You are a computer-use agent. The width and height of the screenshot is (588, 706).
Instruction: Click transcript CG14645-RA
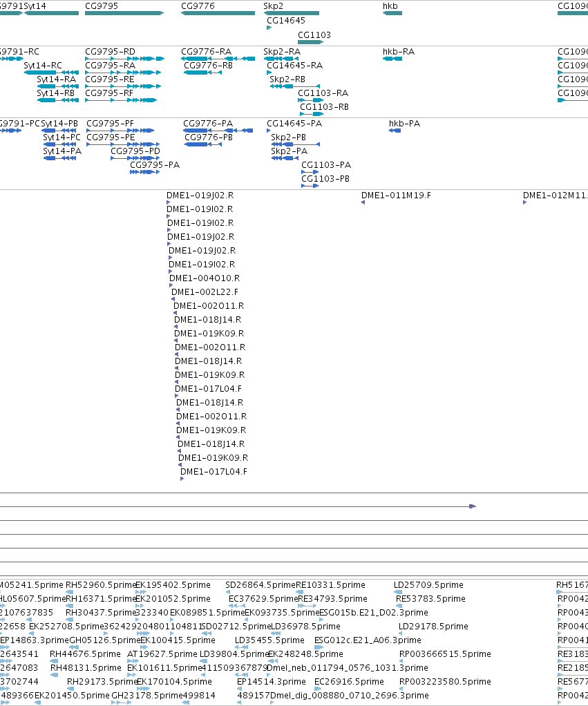coord(269,73)
